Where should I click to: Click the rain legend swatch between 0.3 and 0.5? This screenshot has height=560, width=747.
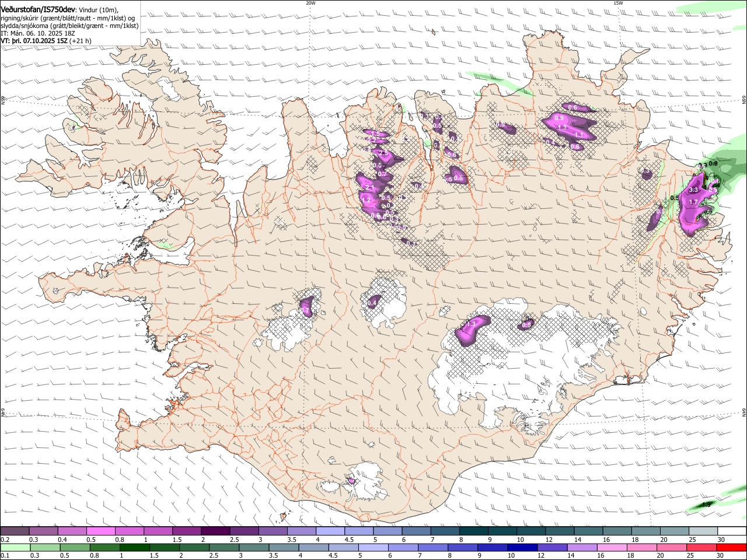tap(45, 547)
